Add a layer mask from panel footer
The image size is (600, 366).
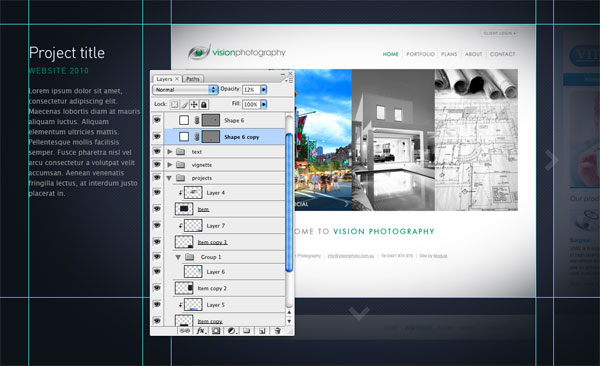click(x=216, y=331)
